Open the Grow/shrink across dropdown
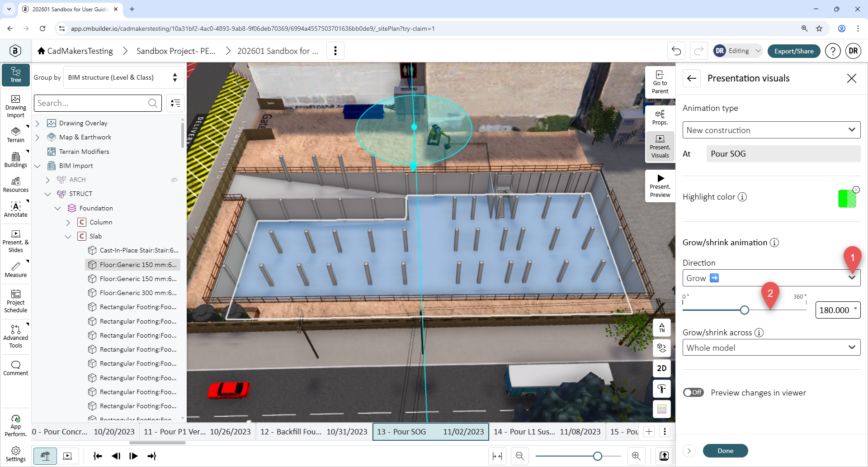 (771, 348)
